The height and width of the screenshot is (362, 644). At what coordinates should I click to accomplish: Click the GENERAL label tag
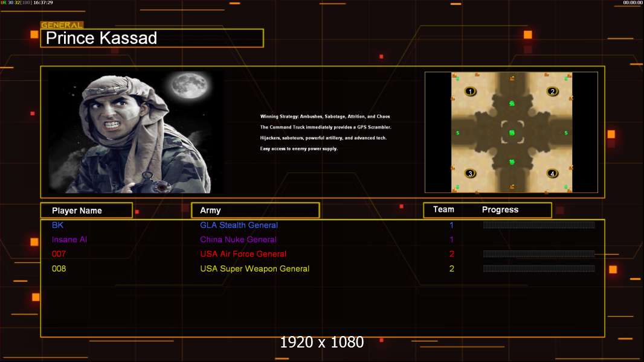click(x=62, y=25)
